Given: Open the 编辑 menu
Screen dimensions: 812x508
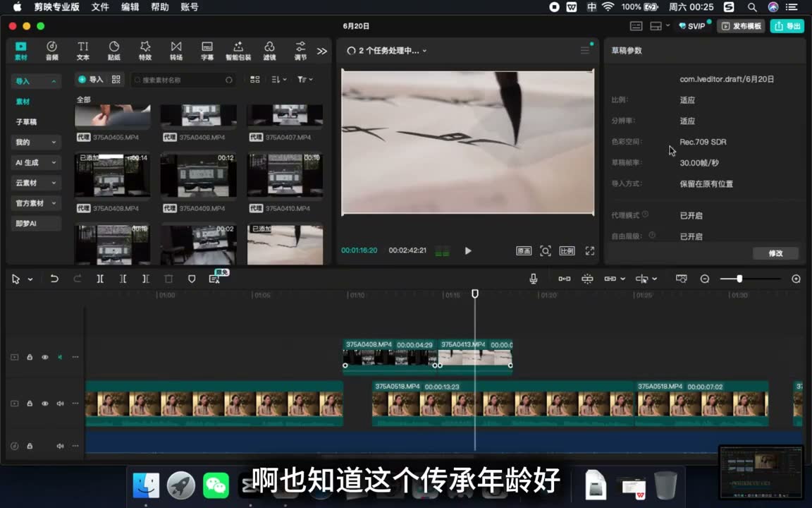Looking at the screenshot, I should click(130, 7).
